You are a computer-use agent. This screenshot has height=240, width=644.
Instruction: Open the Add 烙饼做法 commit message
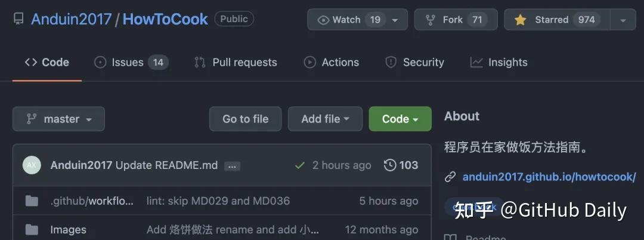click(x=233, y=229)
